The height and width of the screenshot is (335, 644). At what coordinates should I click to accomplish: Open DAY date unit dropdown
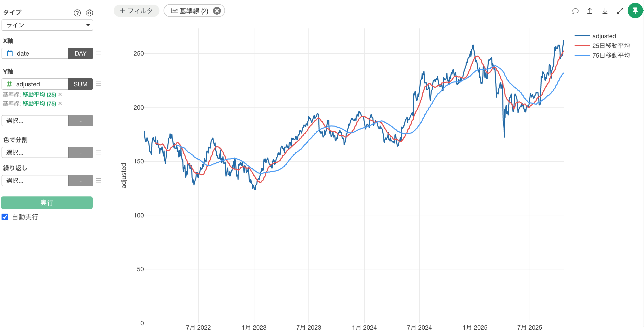point(80,53)
